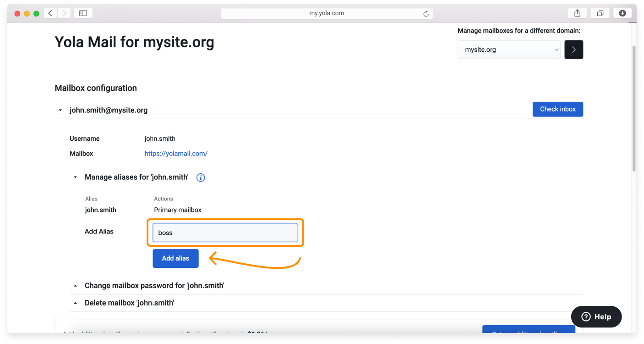Collapse the Manage aliases section
Viewport: 644px width, 344px height.
pos(75,177)
